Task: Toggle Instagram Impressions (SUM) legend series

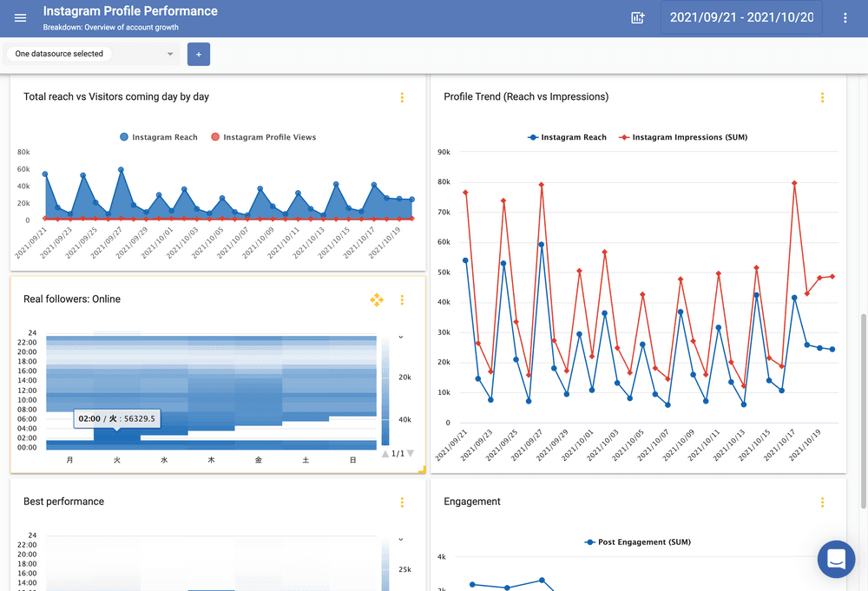Action: click(683, 137)
